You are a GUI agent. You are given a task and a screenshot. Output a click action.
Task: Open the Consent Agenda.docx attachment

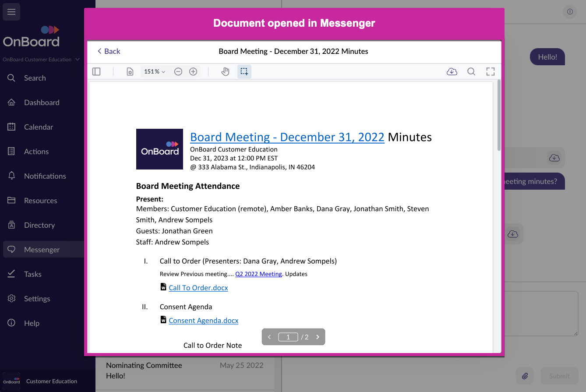[203, 321]
